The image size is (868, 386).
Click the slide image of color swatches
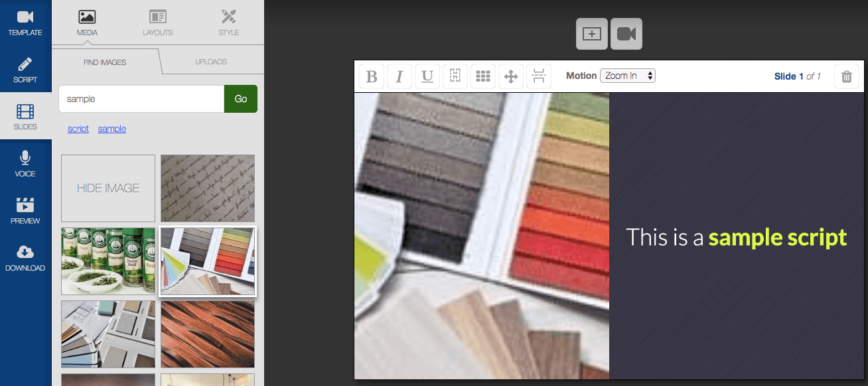(482, 235)
